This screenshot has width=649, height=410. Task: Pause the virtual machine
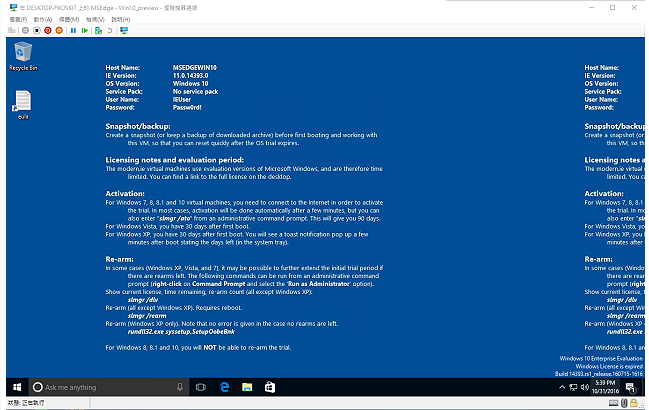[x=73, y=31]
